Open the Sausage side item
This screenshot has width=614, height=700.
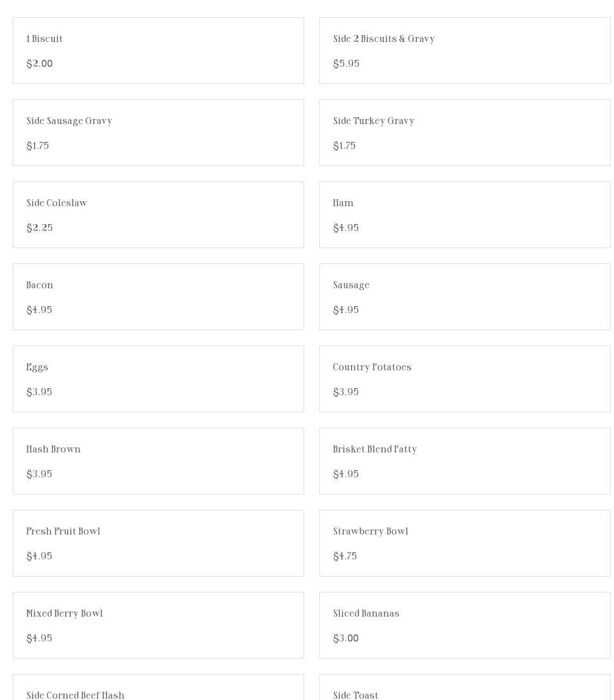[x=464, y=297]
